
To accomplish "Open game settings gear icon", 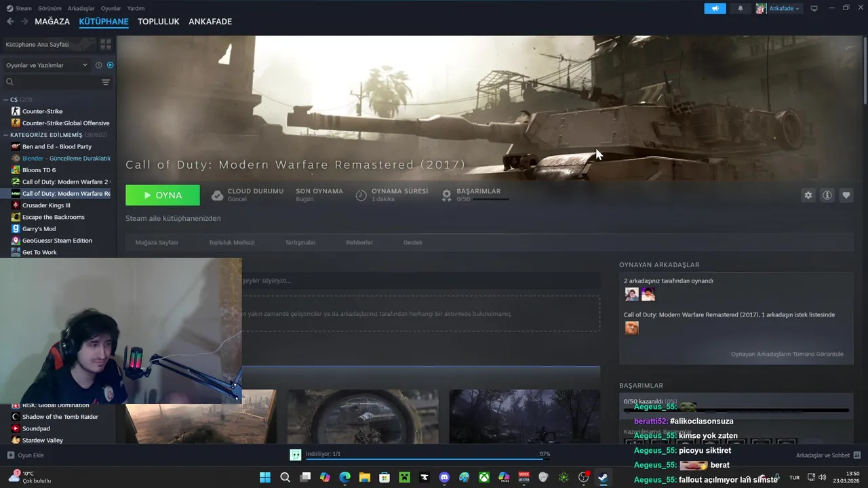I will 808,195.
